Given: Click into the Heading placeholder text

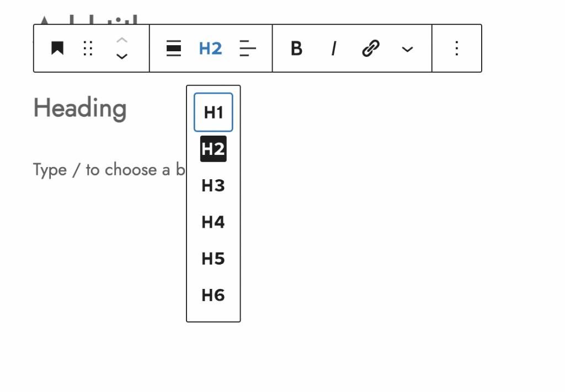Looking at the screenshot, I should click(81, 108).
